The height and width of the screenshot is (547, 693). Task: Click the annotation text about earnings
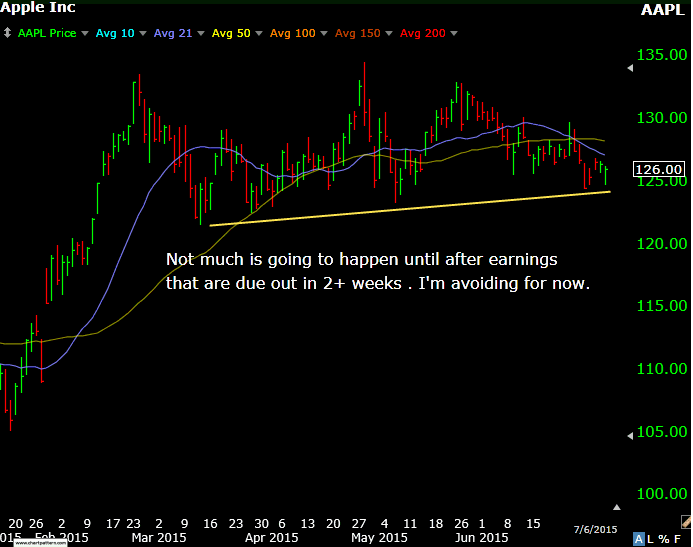(377, 270)
